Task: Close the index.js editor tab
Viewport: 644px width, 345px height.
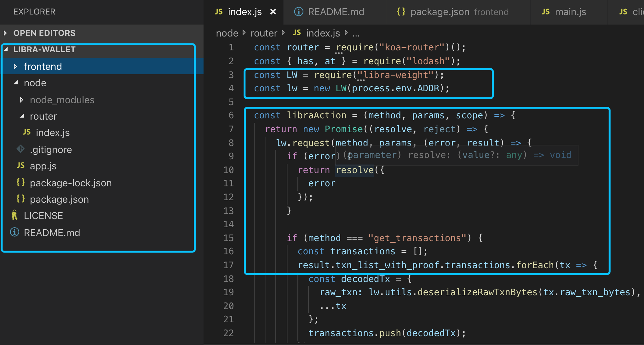Action: click(x=273, y=12)
